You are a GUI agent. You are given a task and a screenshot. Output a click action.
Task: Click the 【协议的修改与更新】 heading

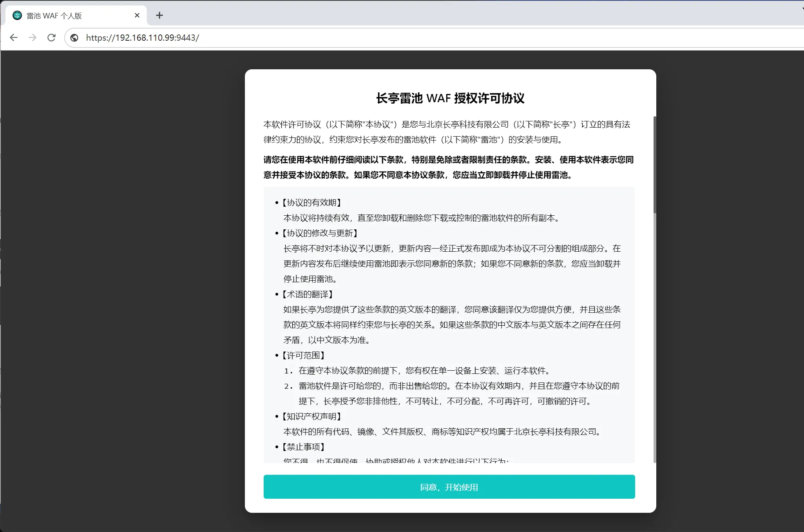coord(320,233)
